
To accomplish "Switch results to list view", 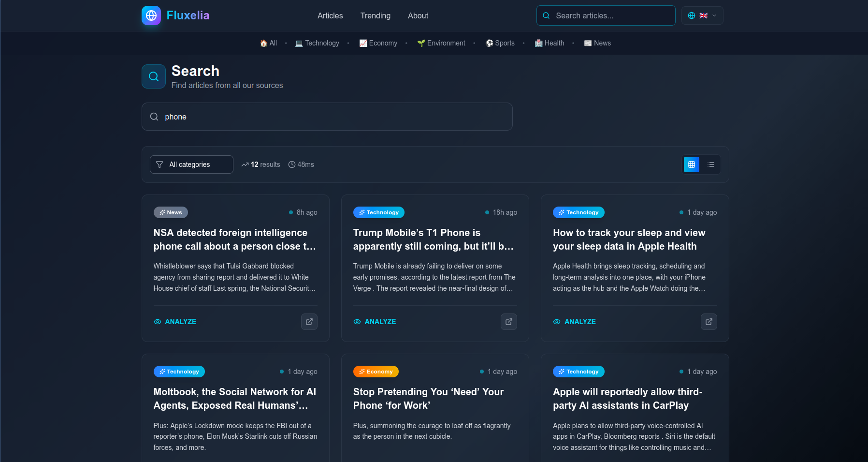I will 711,164.
